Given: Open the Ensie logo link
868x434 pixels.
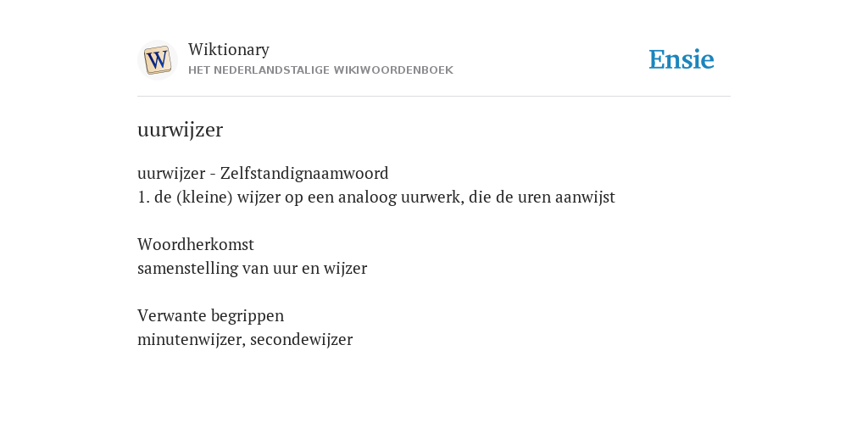Looking at the screenshot, I should tap(682, 59).
